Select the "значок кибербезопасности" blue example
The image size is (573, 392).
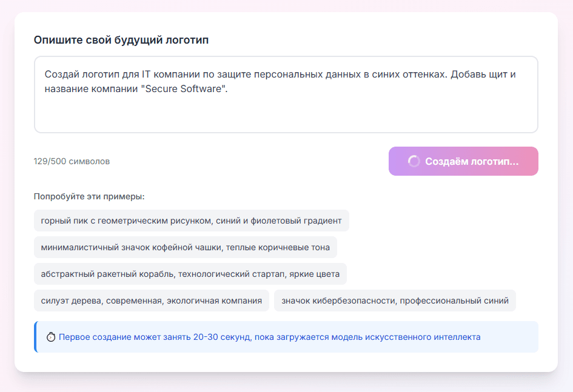(395, 301)
